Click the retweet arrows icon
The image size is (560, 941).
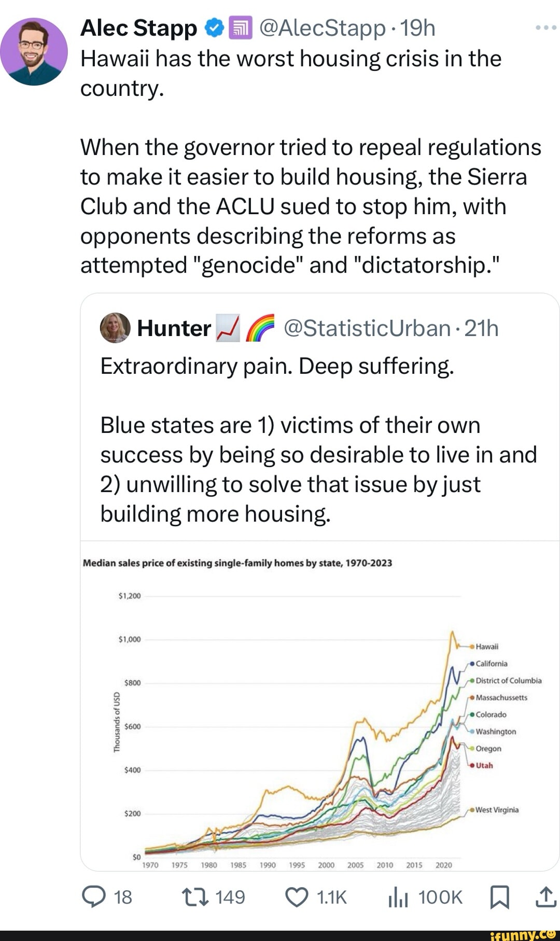point(195,897)
